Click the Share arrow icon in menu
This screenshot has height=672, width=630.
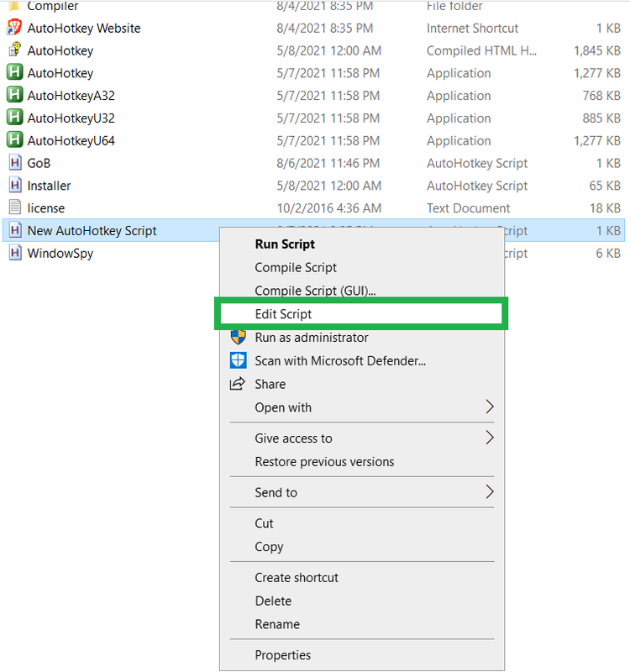coord(238,384)
